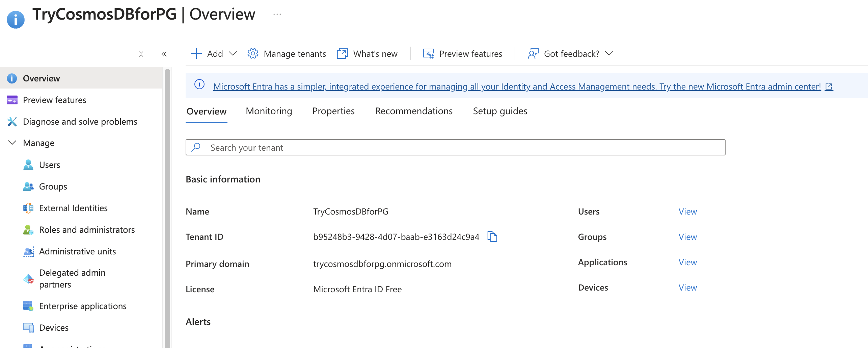Click the sidebar Groups people icon

[x=28, y=187]
